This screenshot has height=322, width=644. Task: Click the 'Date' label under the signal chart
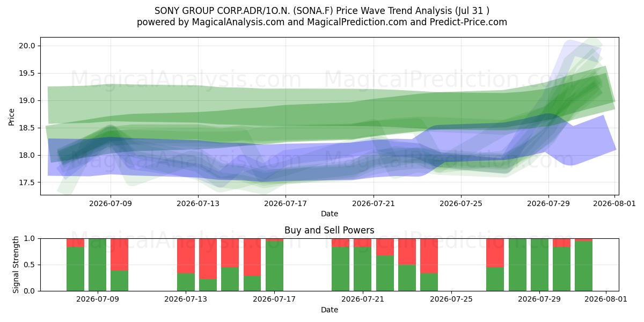330,310
